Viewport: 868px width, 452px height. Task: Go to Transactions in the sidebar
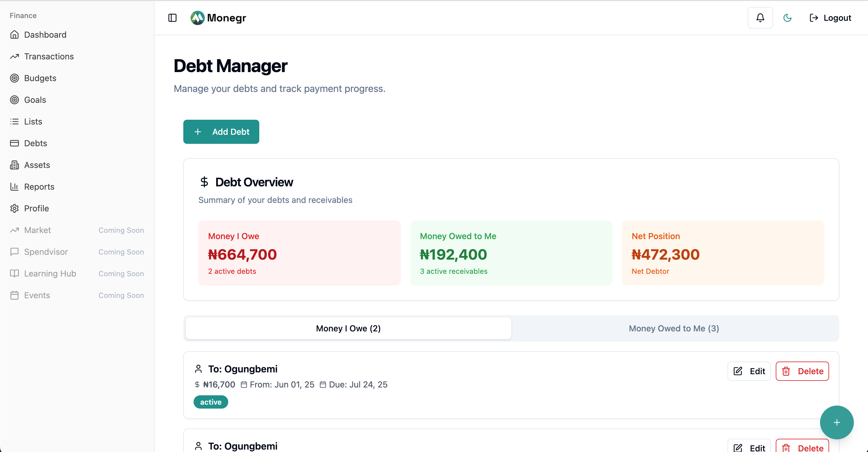[49, 56]
